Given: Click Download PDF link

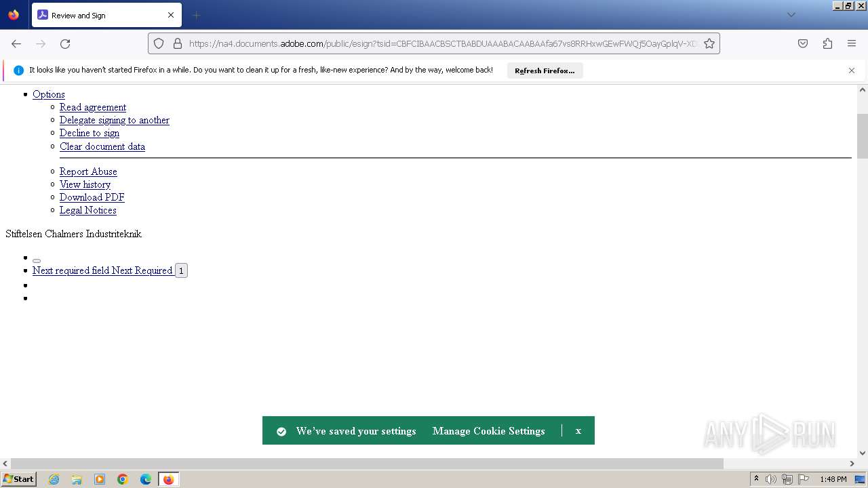Looking at the screenshot, I should [x=92, y=197].
